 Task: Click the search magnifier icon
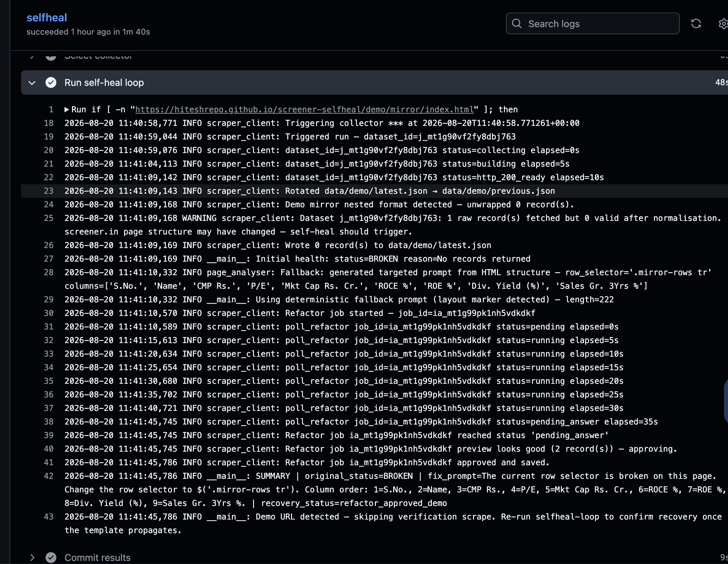tap(516, 23)
